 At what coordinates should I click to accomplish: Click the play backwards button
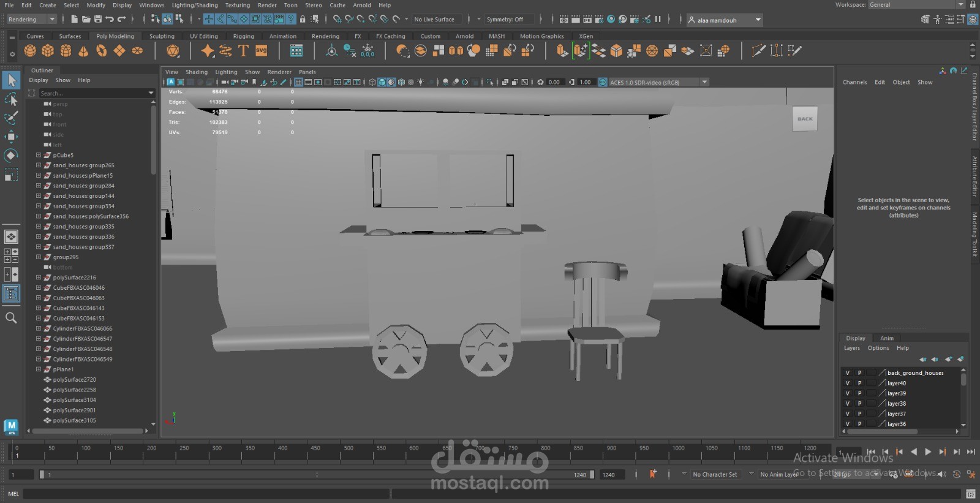(913, 452)
